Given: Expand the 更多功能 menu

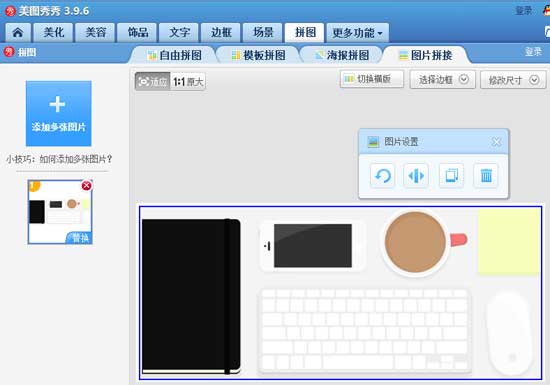Looking at the screenshot, I should (x=357, y=33).
